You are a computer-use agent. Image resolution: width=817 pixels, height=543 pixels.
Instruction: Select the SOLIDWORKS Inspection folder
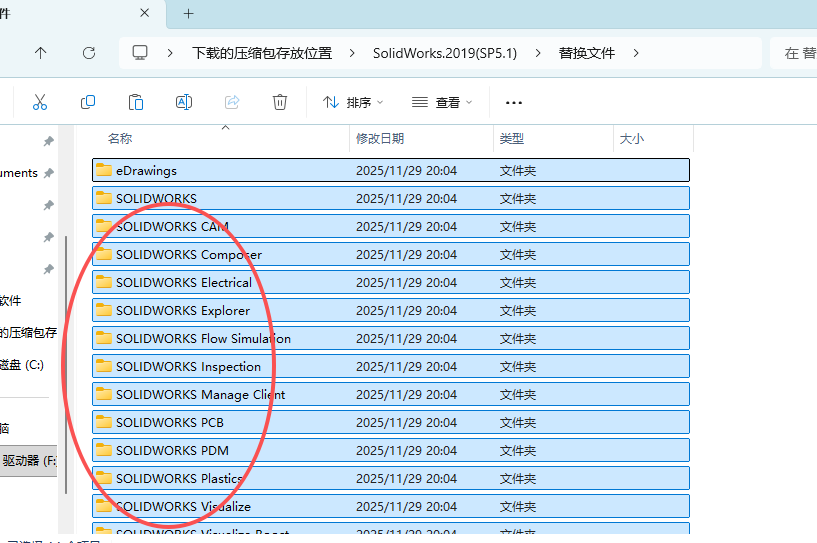[391, 366]
